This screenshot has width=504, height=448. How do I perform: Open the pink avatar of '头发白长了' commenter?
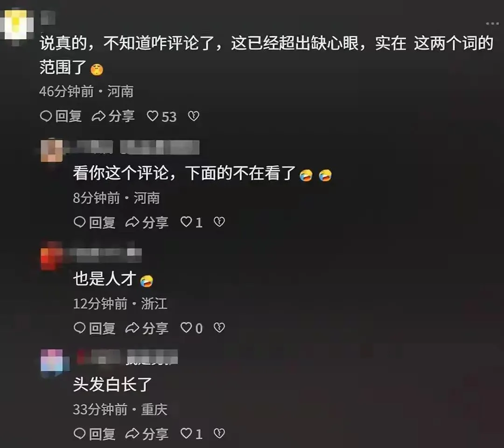pyautogui.click(x=52, y=363)
